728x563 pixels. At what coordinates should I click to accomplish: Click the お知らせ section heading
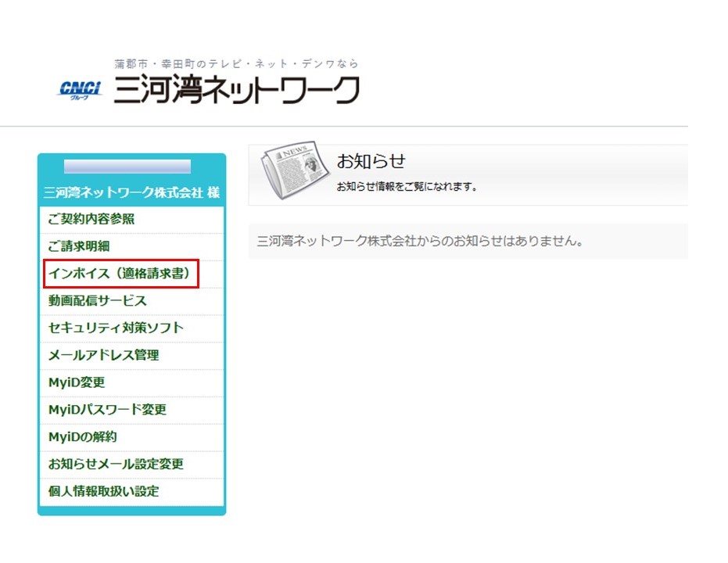tap(371, 162)
